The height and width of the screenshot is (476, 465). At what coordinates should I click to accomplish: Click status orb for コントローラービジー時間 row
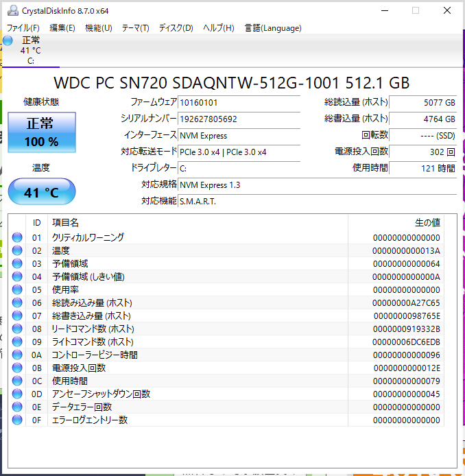point(17,355)
